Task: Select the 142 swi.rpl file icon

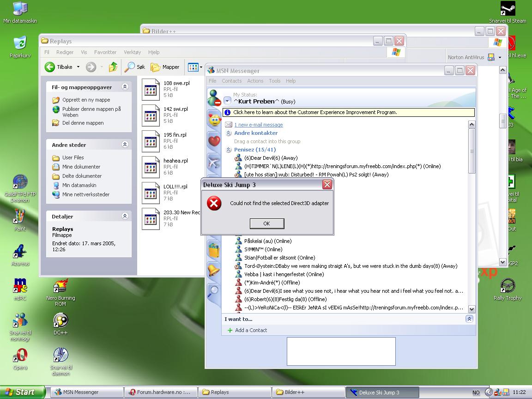Action: tap(151, 115)
